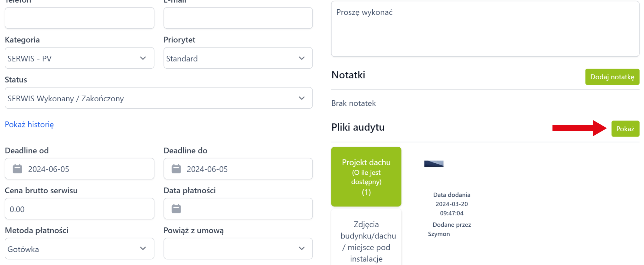This screenshot has height=265, width=644.
Task: Open the Status dropdown
Action: (x=158, y=98)
